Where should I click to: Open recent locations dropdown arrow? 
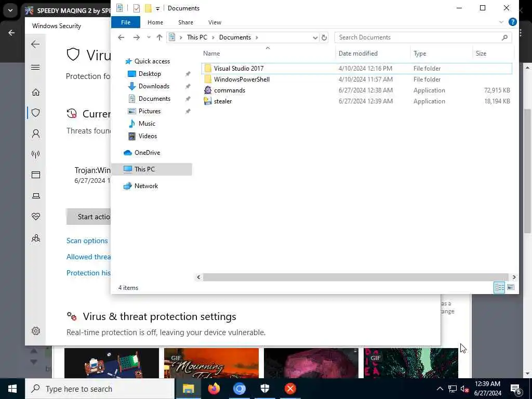(149, 37)
